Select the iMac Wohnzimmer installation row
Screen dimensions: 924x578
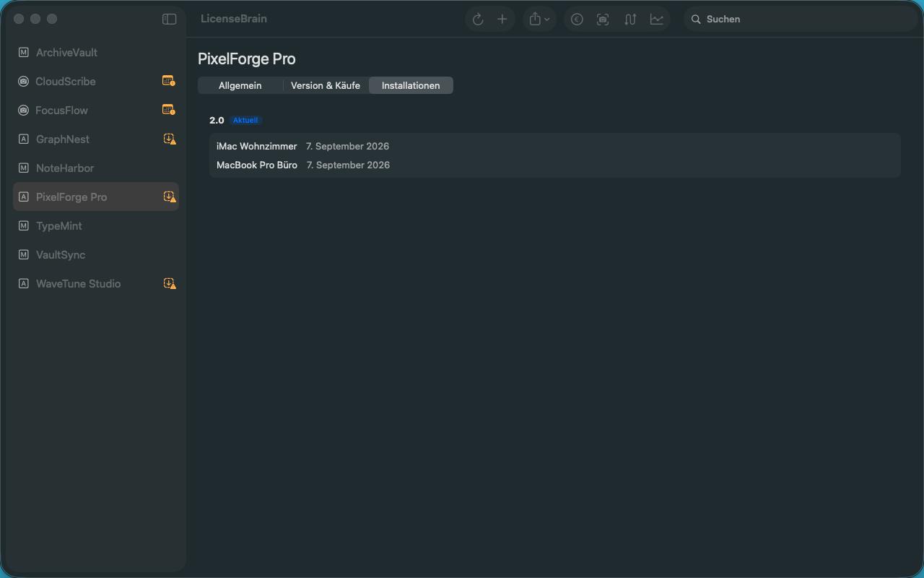(x=554, y=146)
